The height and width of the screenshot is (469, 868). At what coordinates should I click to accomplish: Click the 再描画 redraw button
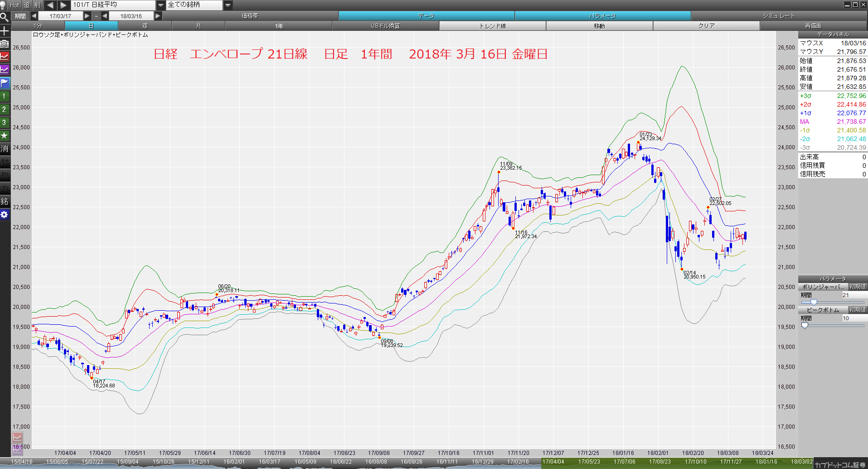click(x=814, y=26)
